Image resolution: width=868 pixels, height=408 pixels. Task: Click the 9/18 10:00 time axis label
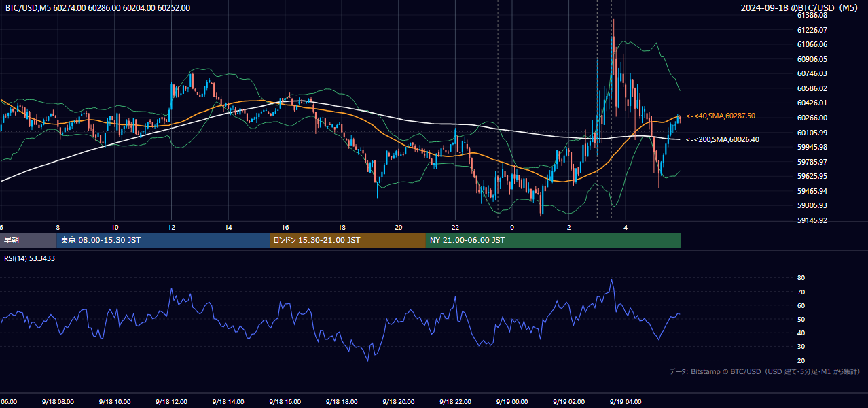pyautogui.click(x=114, y=402)
